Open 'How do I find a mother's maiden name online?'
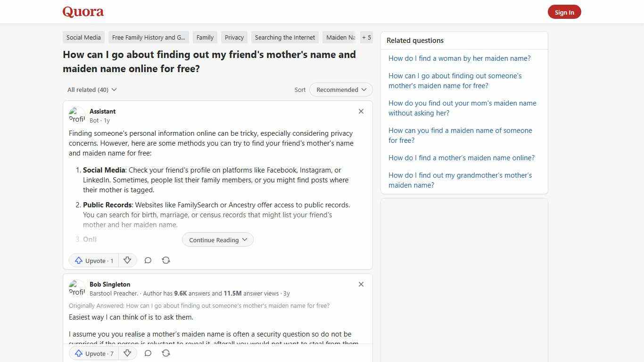644x362 pixels. coord(461,157)
